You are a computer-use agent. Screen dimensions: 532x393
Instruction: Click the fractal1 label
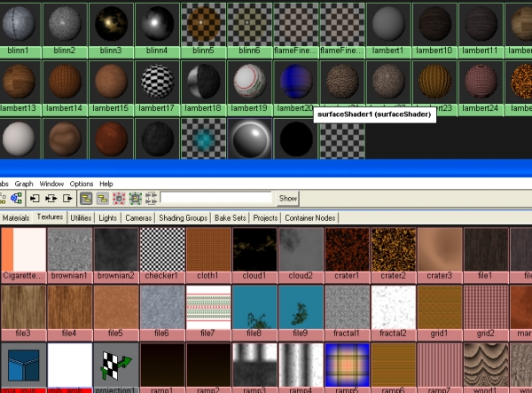[x=347, y=334]
